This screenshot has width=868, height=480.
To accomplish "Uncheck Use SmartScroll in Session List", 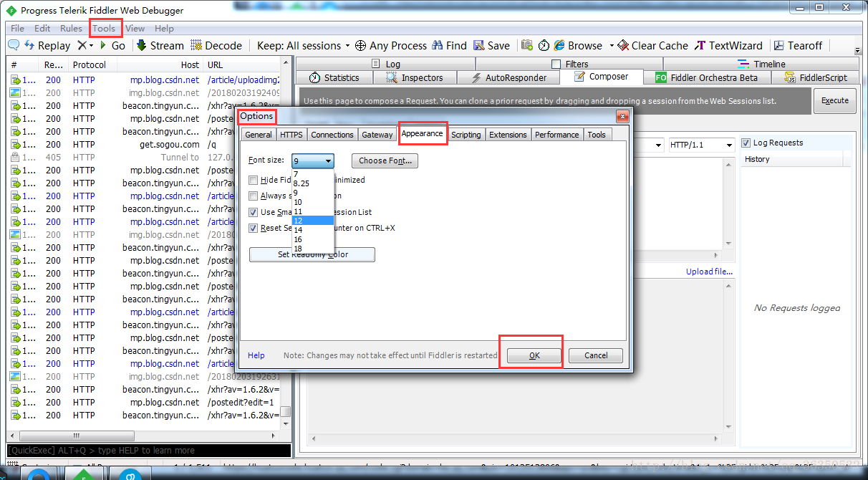I will 253,212.
